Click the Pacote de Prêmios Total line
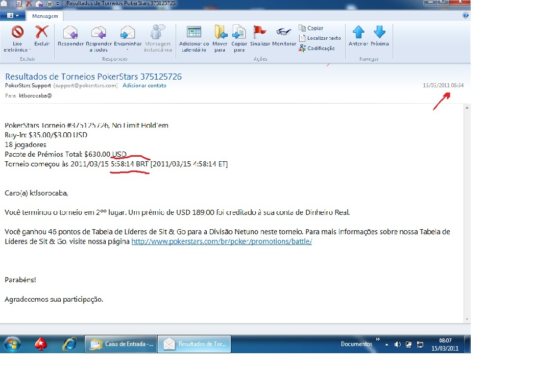559x392 pixels. tap(65, 154)
